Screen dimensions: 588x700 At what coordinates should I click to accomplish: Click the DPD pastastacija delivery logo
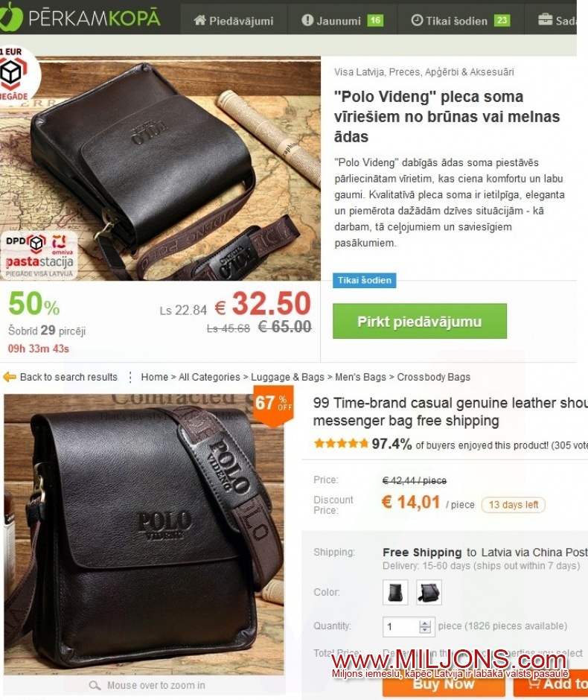coord(39,255)
